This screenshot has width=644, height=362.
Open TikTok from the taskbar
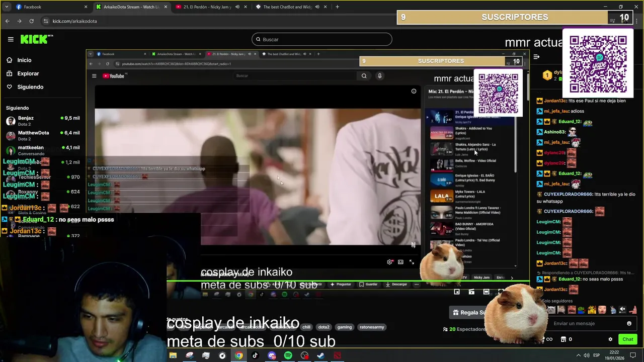point(255,355)
